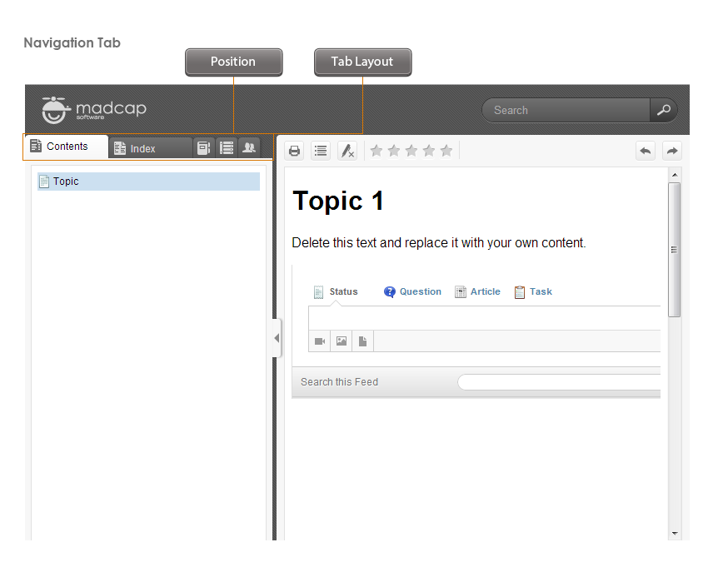
Task: Collapse the navigation pane with arrow handle
Action: (x=277, y=338)
